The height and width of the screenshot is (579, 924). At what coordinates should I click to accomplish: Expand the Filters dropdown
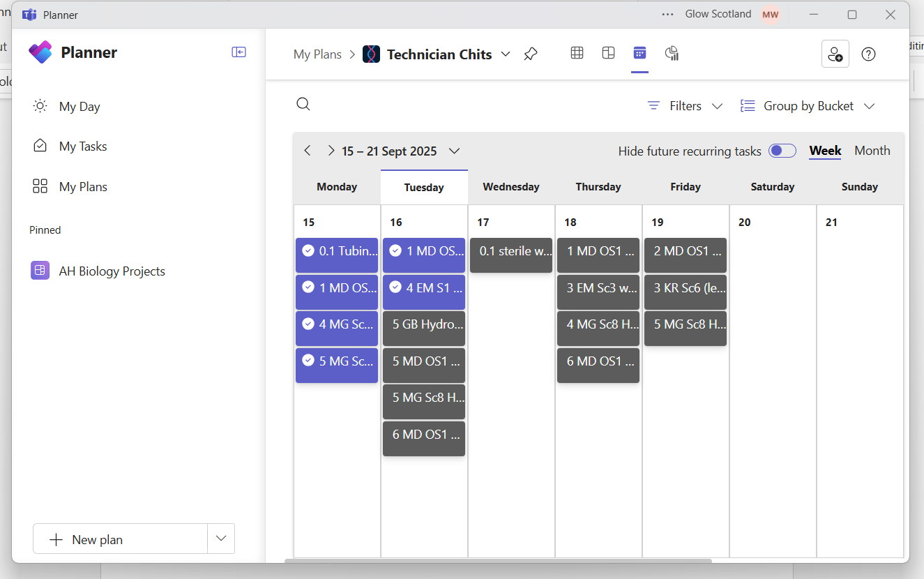[685, 106]
